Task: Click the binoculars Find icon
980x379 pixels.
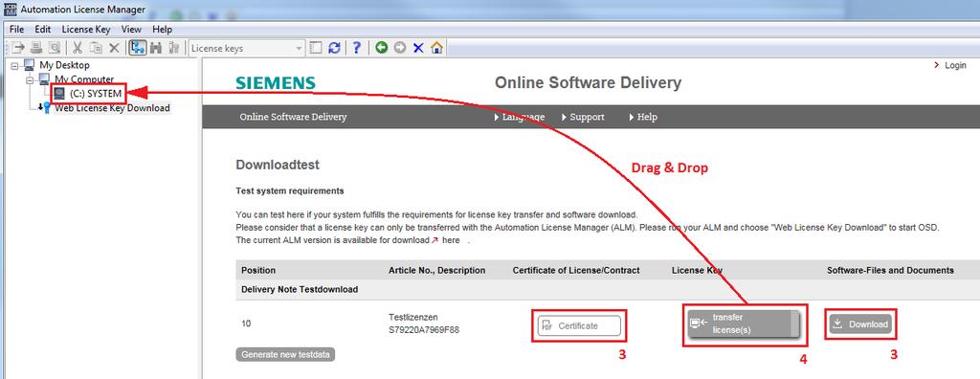Action: [x=156, y=48]
